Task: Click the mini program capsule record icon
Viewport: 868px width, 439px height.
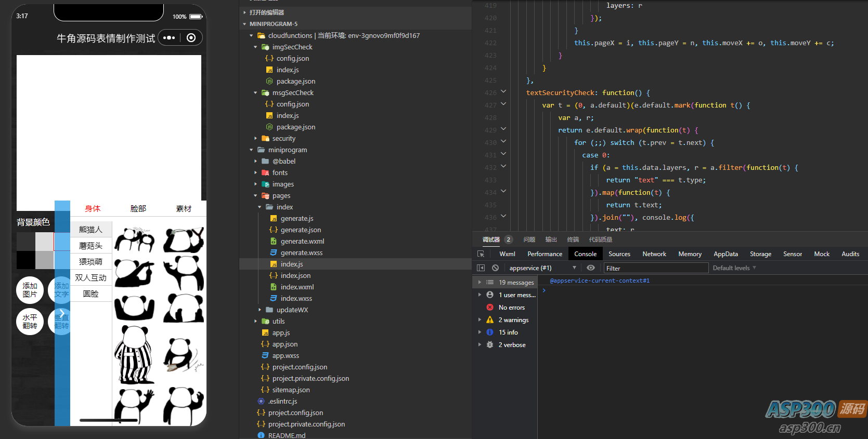Action: point(191,38)
